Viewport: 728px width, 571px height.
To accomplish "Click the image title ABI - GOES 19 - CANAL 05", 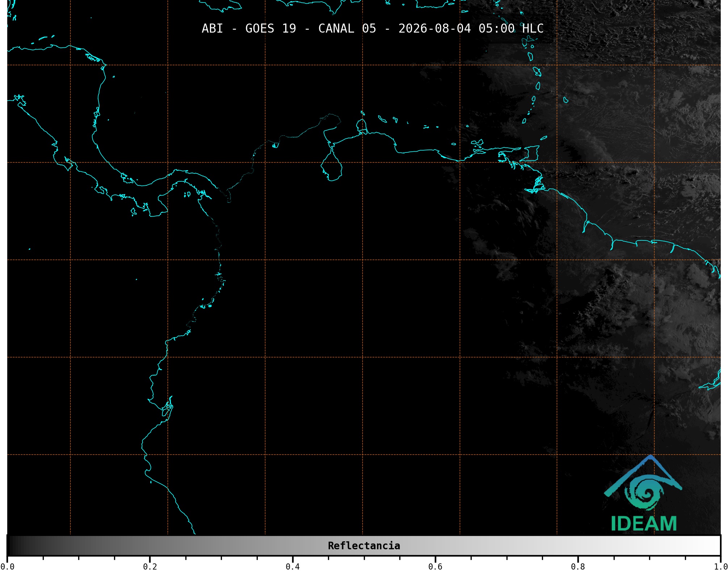I will pos(373,29).
